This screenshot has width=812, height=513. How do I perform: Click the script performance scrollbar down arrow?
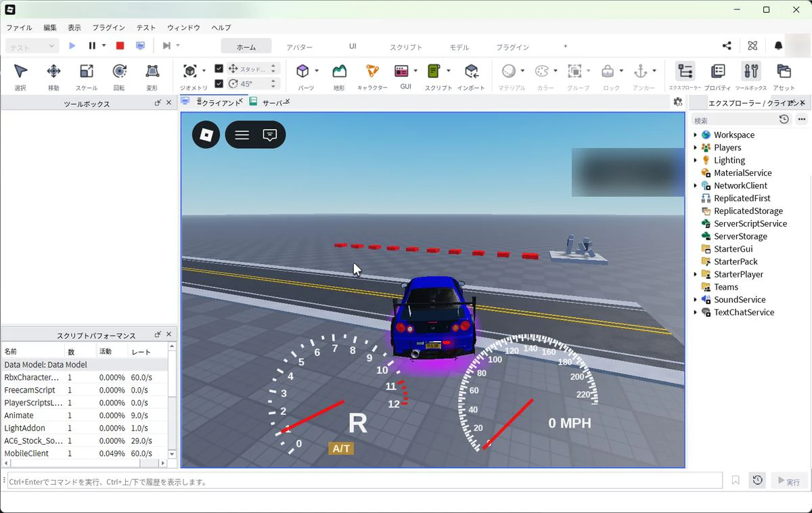point(172,454)
